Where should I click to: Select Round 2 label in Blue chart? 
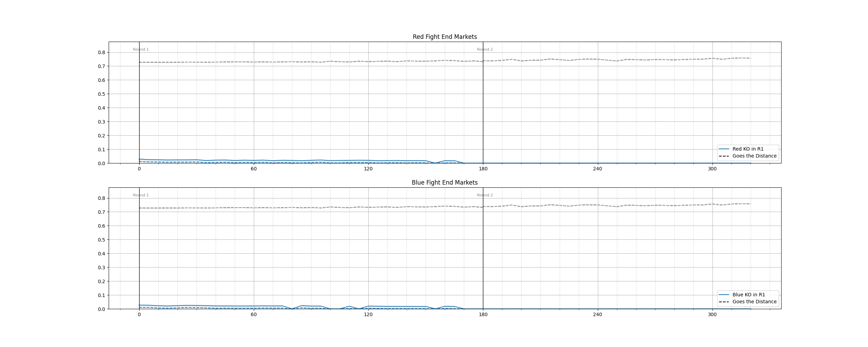[x=485, y=195]
